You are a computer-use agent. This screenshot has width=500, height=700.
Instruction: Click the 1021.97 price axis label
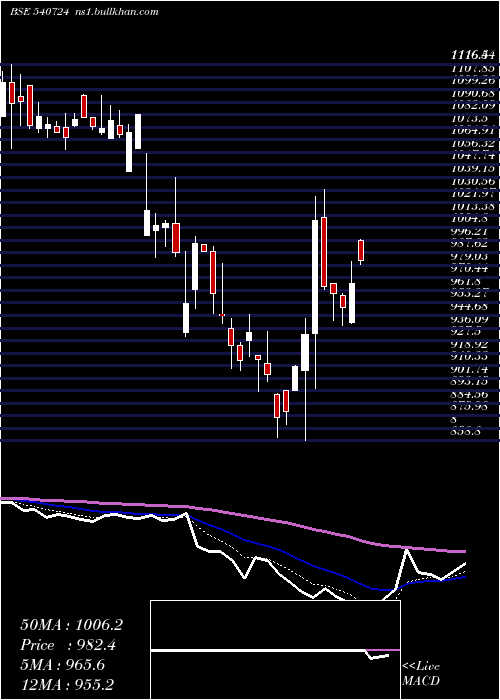coord(473,193)
